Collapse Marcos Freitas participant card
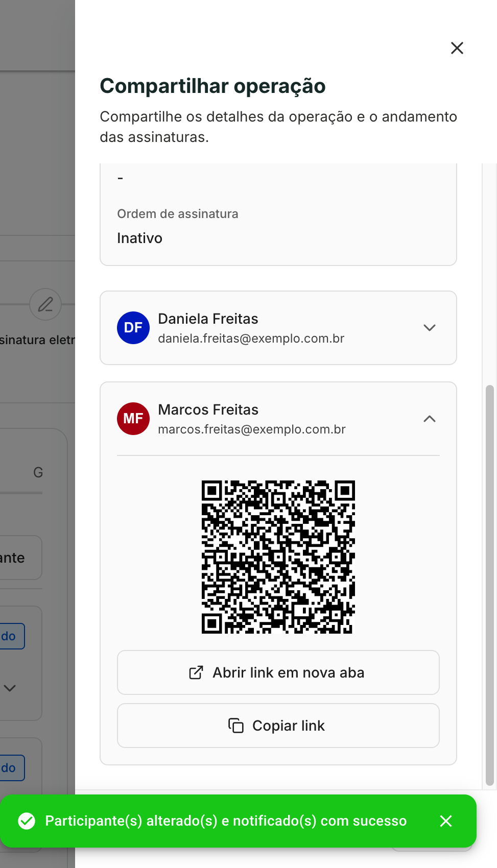Viewport: 497px width, 868px height. pyautogui.click(x=430, y=419)
